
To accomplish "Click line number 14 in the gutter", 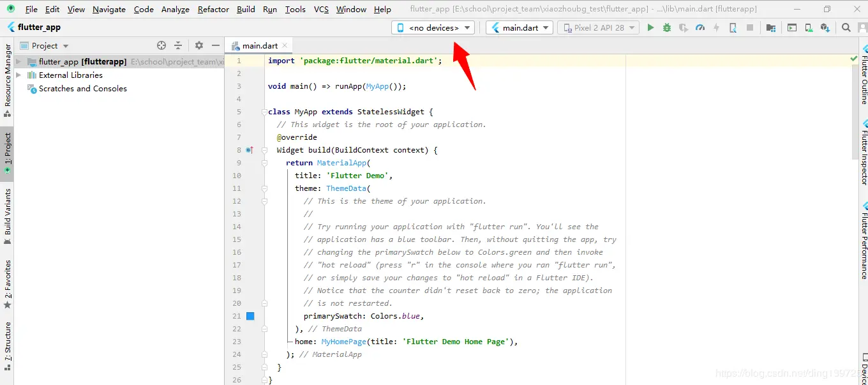I will click(x=237, y=227).
